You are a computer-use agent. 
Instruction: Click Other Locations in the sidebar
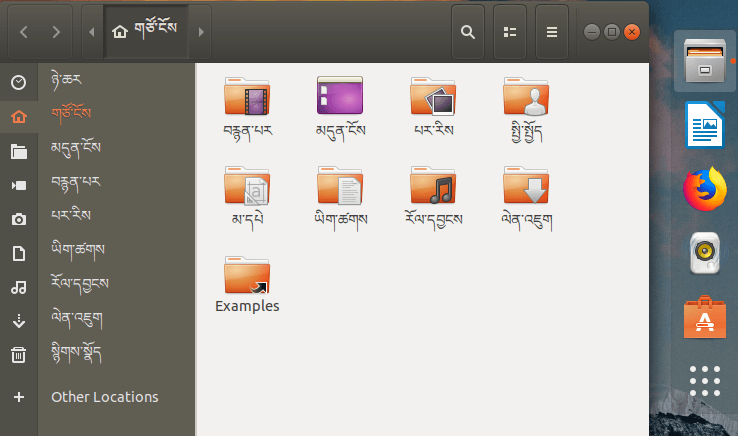tap(104, 397)
